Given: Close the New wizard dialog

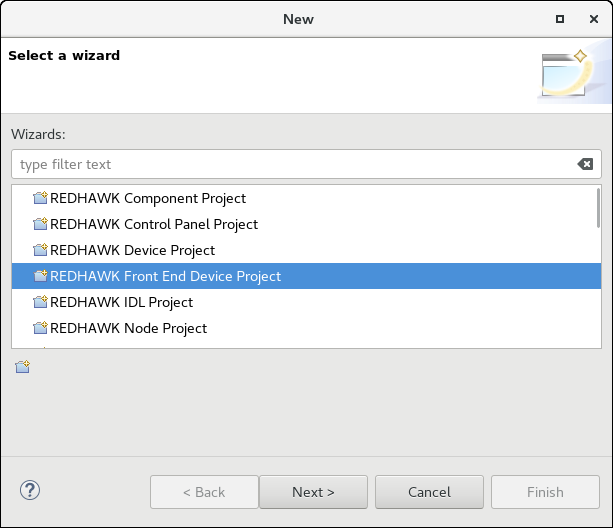Looking at the screenshot, I should click(x=591, y=19).
